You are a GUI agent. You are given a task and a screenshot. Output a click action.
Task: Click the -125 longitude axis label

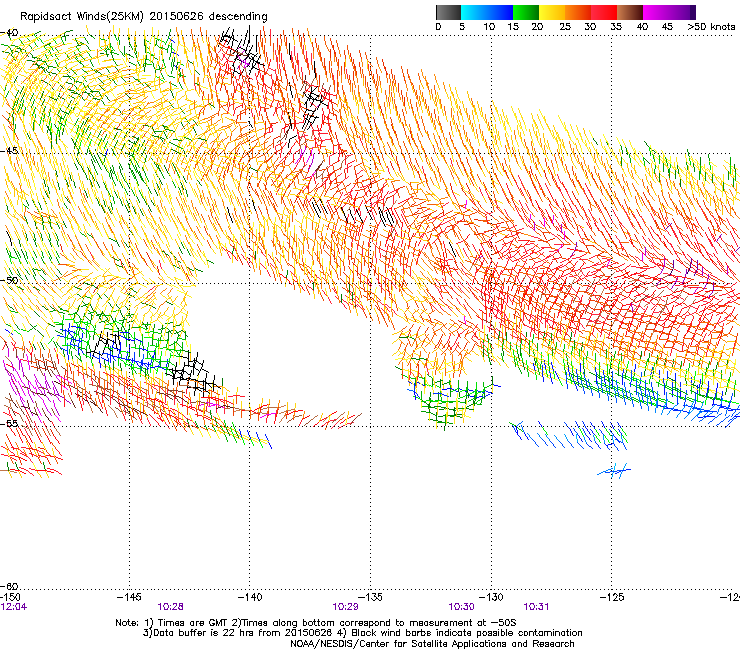tap(612, 597)
